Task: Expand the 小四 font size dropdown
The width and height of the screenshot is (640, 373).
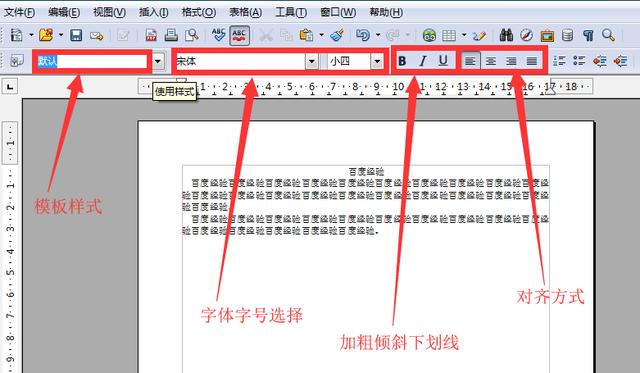Action: tap(378, 62)
